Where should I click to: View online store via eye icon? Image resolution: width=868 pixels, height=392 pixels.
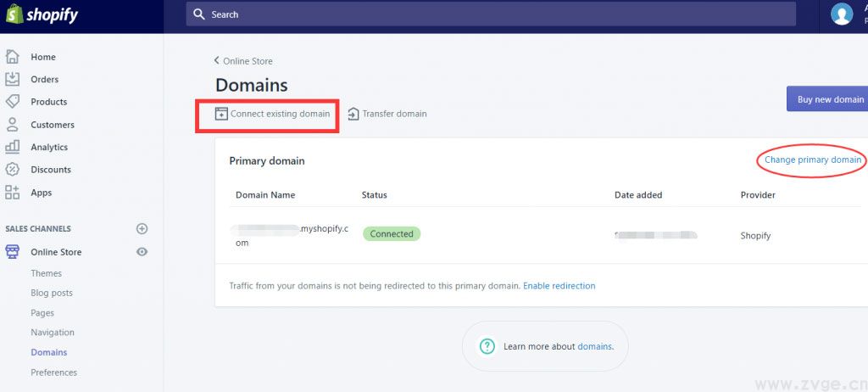(142, 252)
